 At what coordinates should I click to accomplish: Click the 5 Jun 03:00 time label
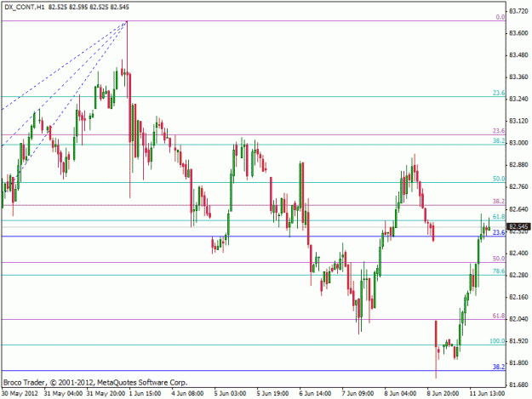(230, 394)
